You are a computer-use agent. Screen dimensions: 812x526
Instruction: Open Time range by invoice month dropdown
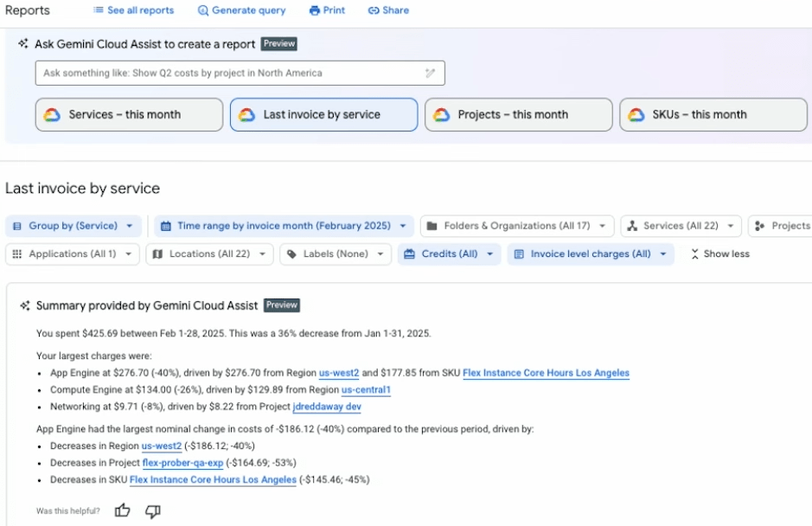point(284,226)
